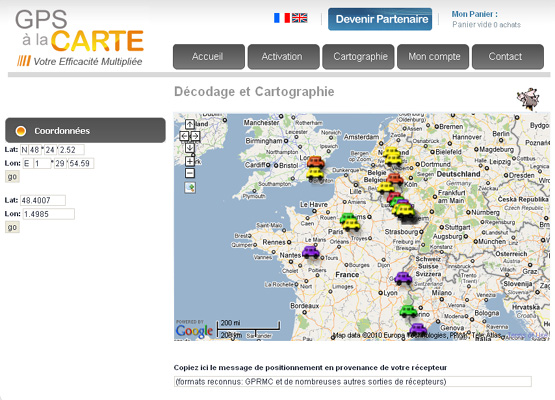The width and height of the screenshot is (555, 400).
Task: Click the Coordonnées panel header
Action: (x=85, y=130)
